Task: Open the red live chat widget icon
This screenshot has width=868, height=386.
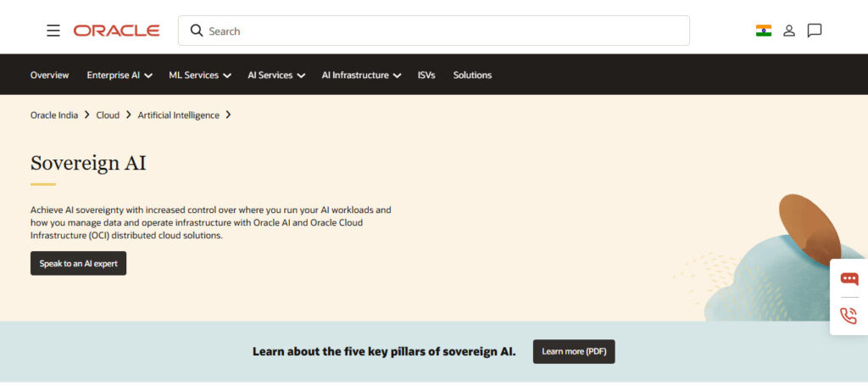Action: coord(849,278)
